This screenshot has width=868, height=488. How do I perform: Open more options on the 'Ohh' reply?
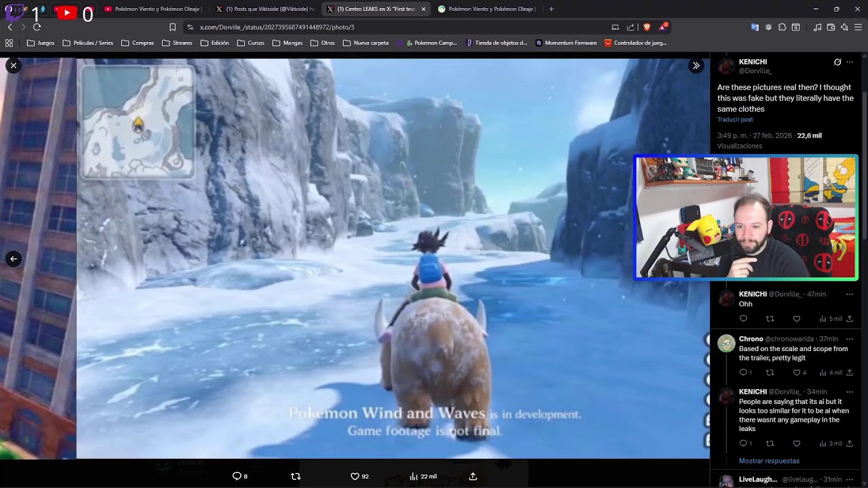click(850, 294)
